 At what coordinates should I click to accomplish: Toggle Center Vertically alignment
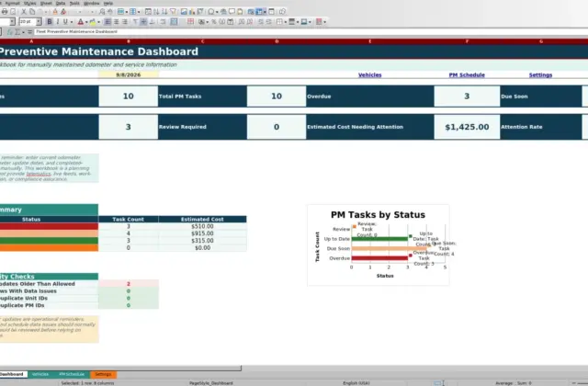click(x=143, y=22)
